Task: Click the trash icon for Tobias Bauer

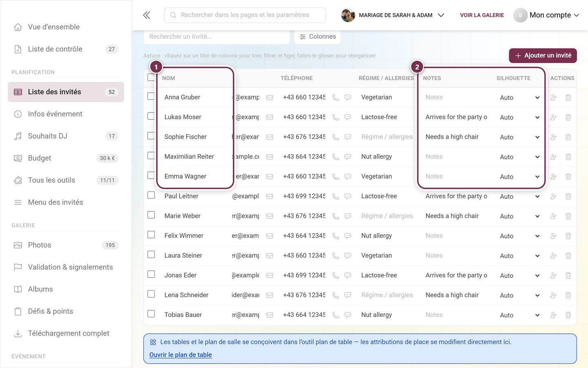Action: 568,315
